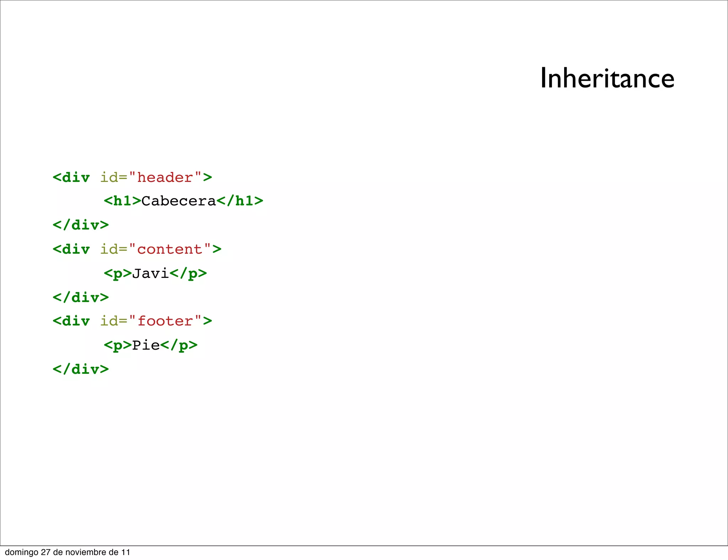Click the Cabecera heading text
The image size is (728, 560).
click(x=178, y=201)
